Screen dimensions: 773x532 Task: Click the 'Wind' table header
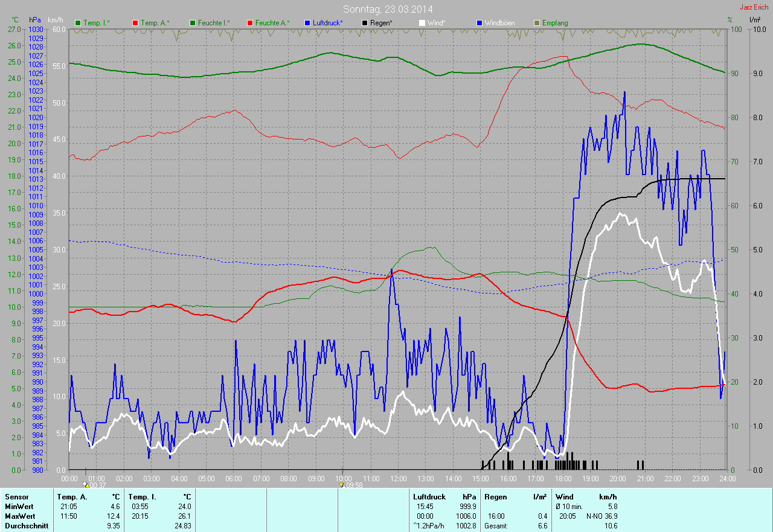(564, 497)
